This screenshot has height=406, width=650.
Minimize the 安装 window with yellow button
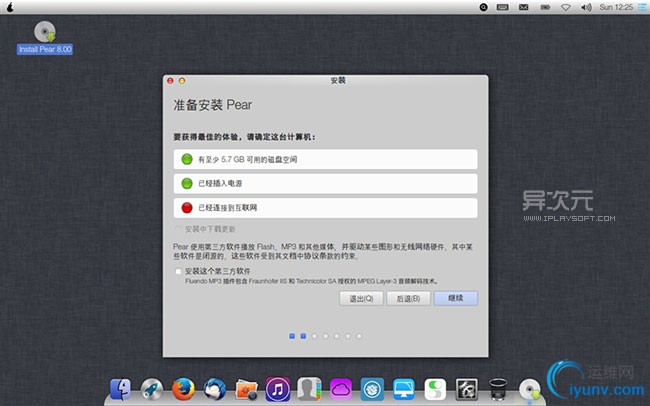point(182,81)
